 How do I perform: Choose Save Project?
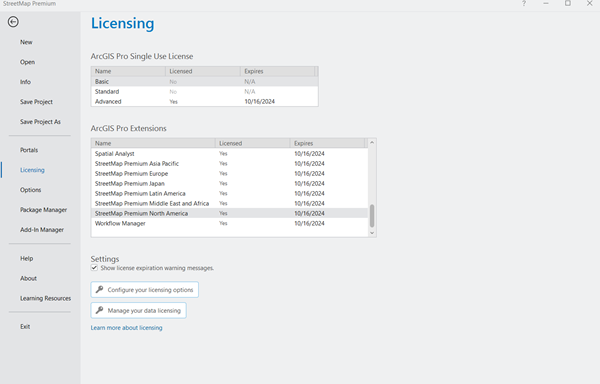tap(36, 102)
